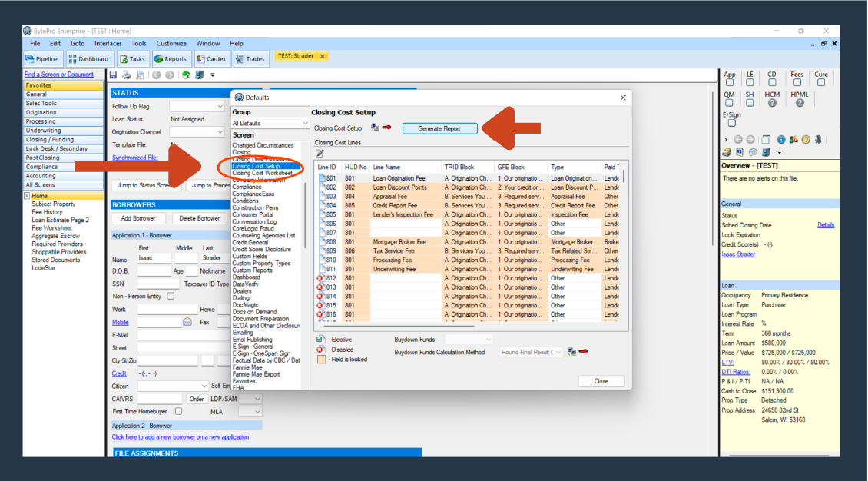Click the Delete Borrower button
Viewport: 868px width, 481px height.
tap(199, 218)
